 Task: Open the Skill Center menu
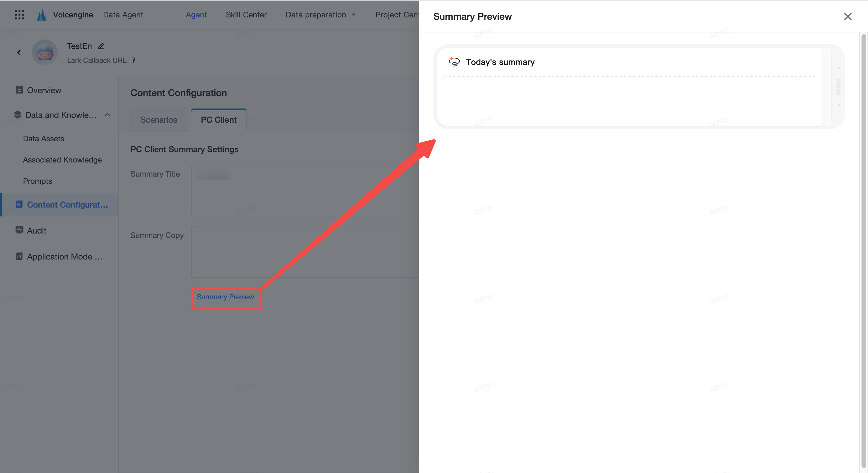(246, 15)
